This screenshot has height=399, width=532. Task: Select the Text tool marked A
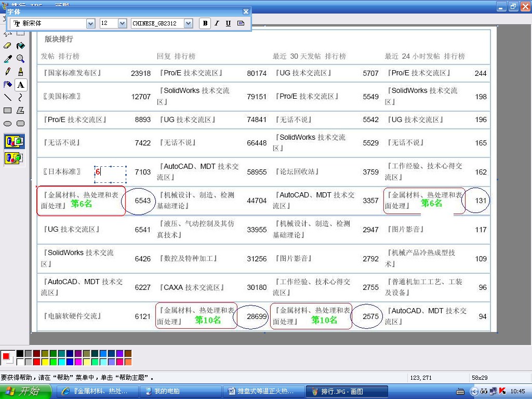point(20,85)
